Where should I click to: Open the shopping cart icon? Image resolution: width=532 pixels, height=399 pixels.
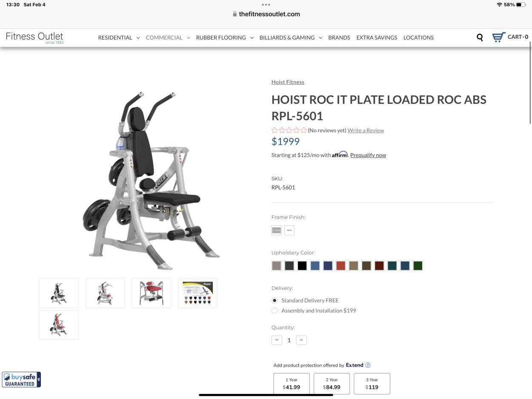tap(499, 37)
